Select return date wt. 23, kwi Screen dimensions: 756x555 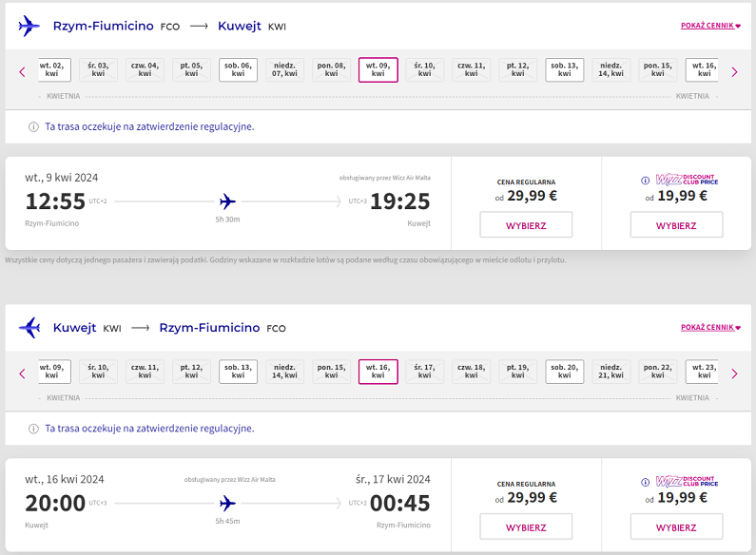pyautogui.click(x=702, y=372)
